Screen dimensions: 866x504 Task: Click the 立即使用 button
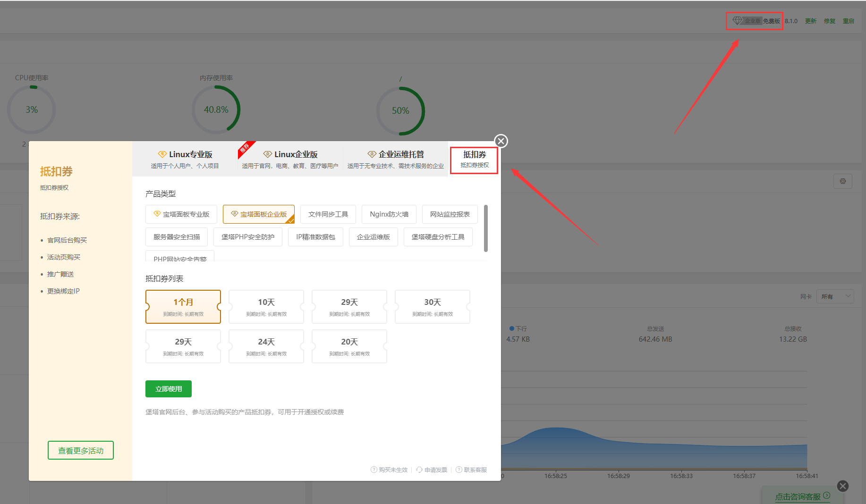[169, 389]
